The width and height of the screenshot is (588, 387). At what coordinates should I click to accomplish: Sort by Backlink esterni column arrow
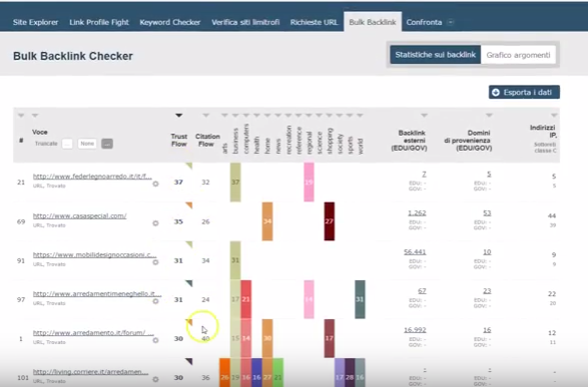(x=424, y=116)
